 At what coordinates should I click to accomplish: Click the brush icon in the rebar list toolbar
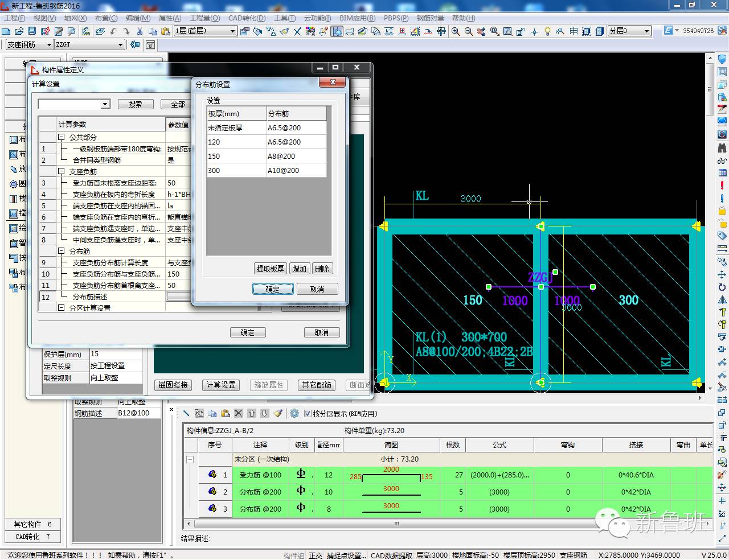point(278,414)
